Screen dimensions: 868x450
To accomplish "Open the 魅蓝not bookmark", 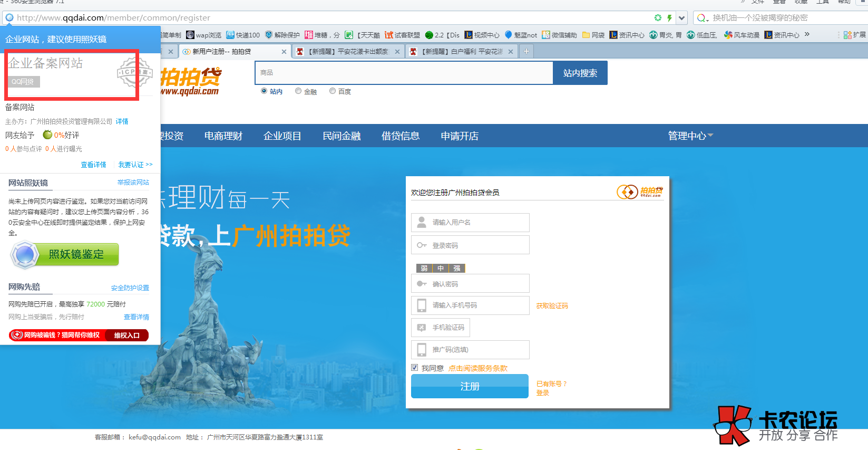I will [x=521, y=35].
